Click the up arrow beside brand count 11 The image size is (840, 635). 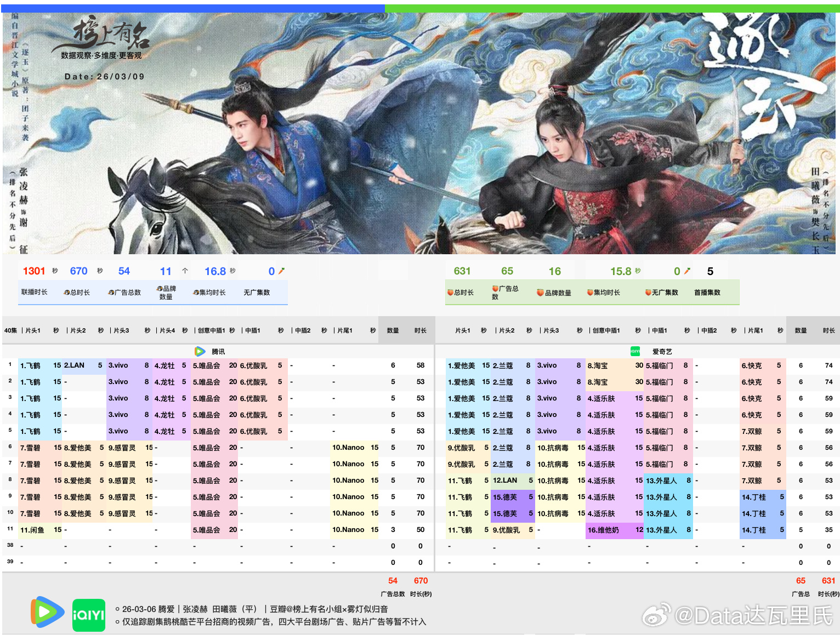click(185, 271)
